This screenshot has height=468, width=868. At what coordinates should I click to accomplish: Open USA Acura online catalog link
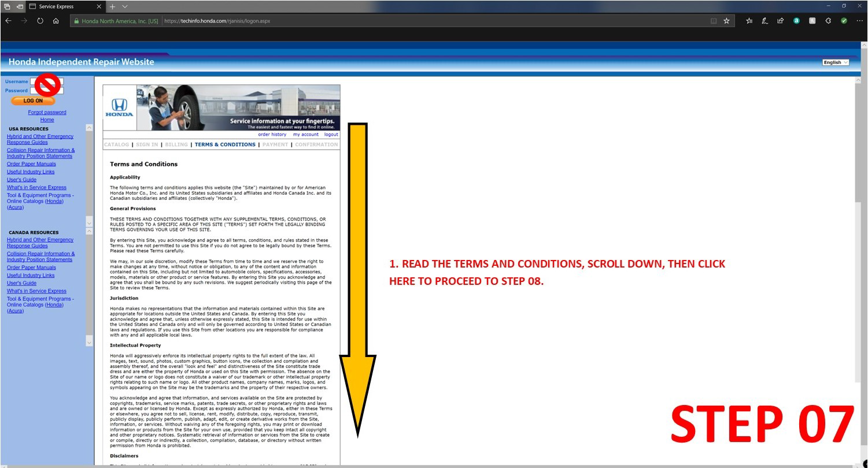click(x=15, y=207)
